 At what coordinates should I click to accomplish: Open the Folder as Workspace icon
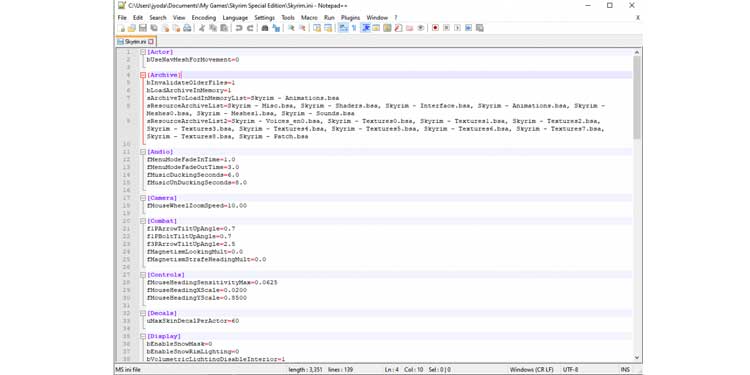(x=410, y=28)
